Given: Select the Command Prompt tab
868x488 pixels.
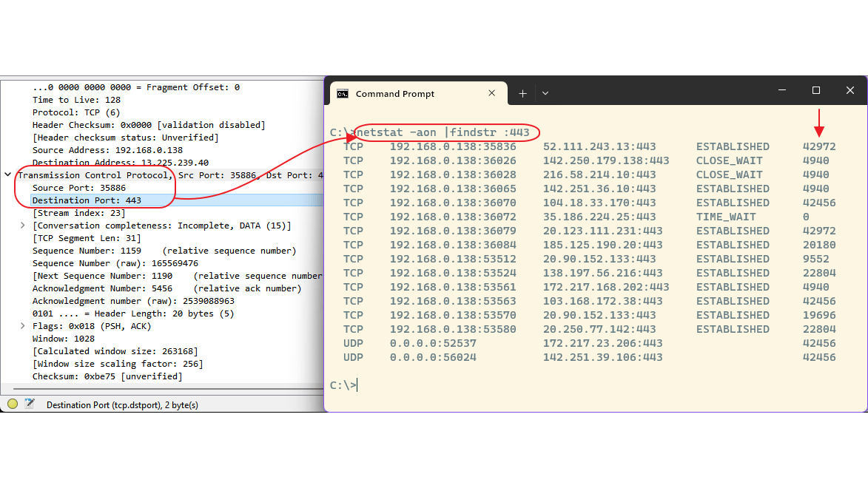Looking at the screenshot, I should click(419, 93).
